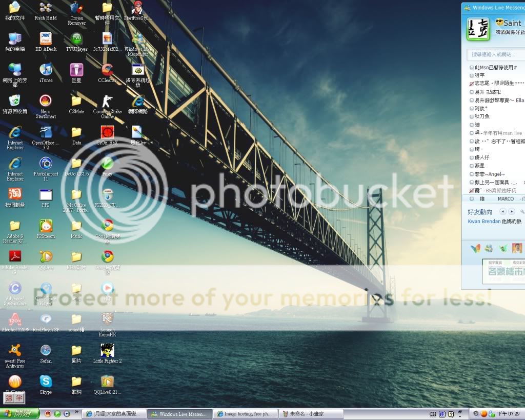
Task: Select contact 秋刀魚 in Messenger list
Action: (x=482, y=116)
